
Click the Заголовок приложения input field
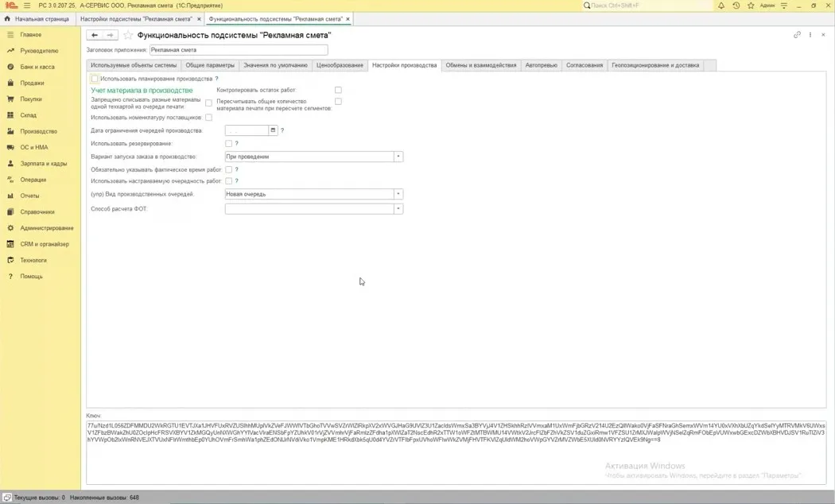click(x=239, y=50)
